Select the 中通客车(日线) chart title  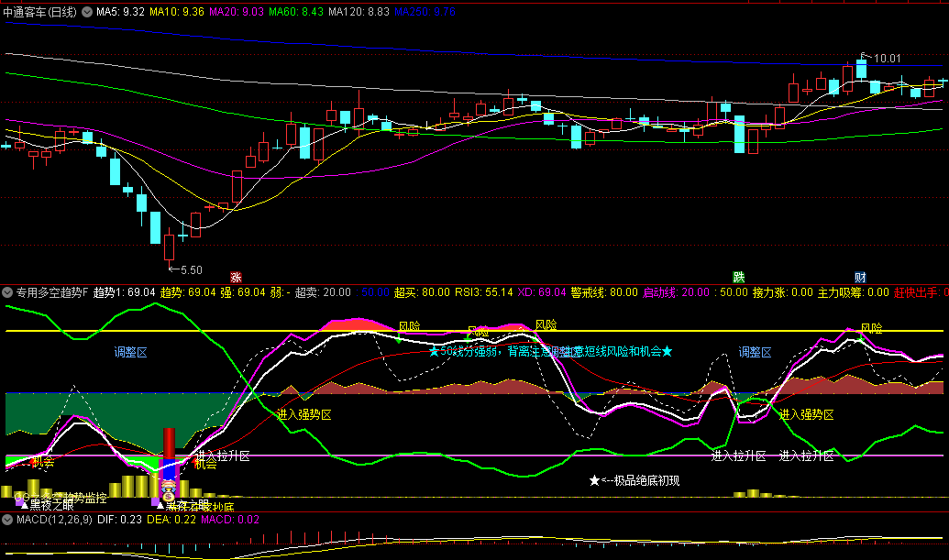coord(40,12)
